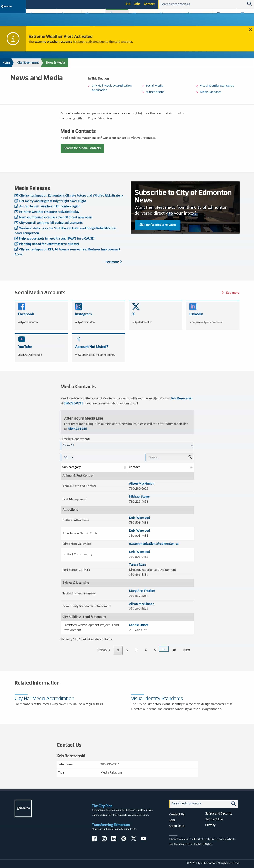Click the search magnifier at top right
Viewport: 254px width, 868px height.
[249, 4]
